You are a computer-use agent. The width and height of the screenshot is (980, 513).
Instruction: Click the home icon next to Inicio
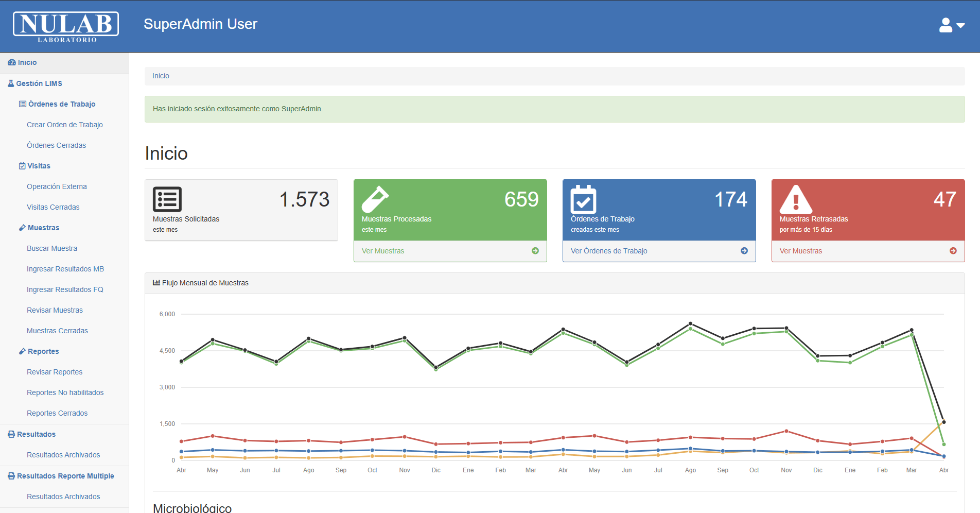(x=10, y=62)
